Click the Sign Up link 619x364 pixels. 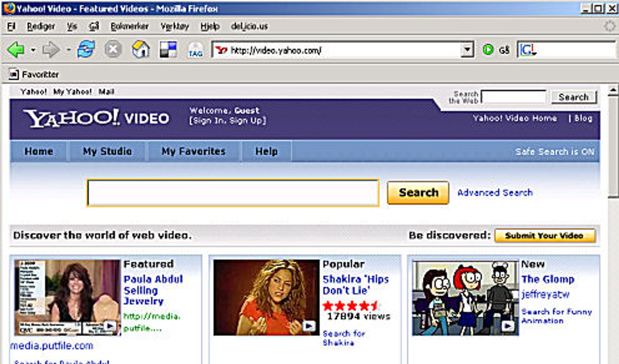coord(246,121)
